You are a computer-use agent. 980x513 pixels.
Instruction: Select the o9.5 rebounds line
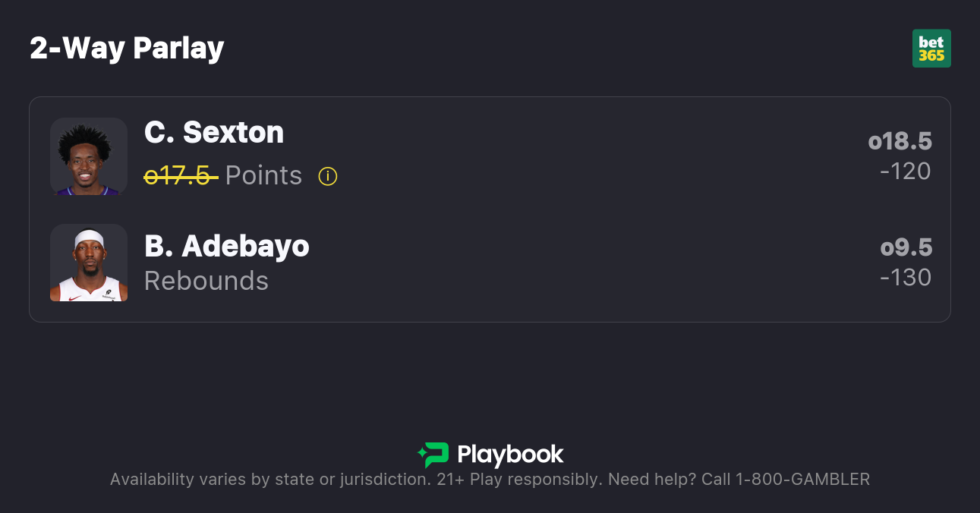click(906, 247)
